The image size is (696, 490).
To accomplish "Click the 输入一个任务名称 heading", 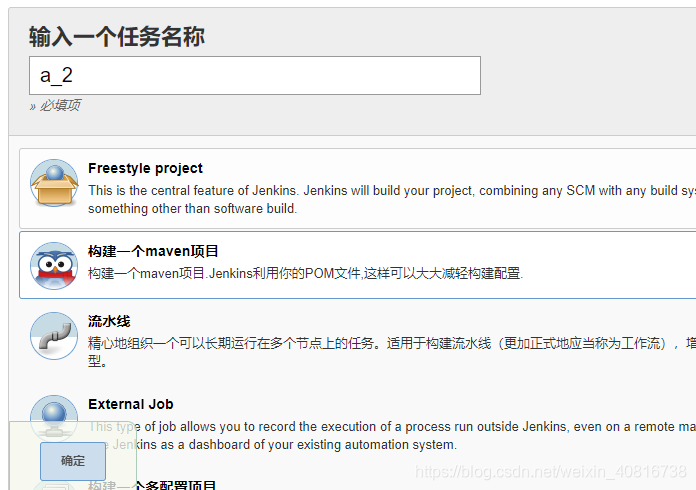I will point(117,36).
